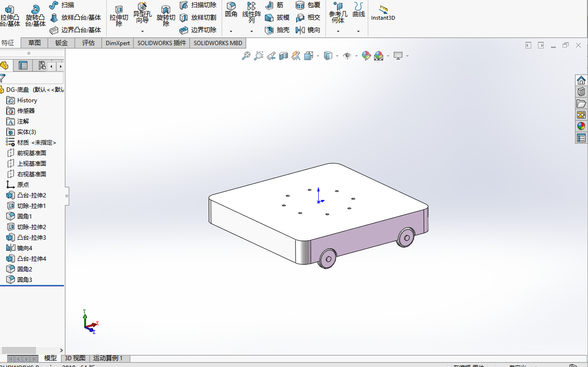Switch to the 评估 (Evaluate) ribbon tab
Viewport: 588px width, 367px height.
pos(88,43)
